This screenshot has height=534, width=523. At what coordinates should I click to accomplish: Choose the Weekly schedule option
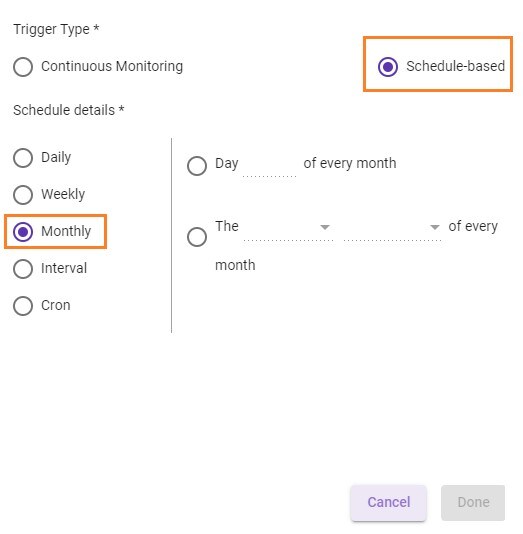click(x=23, y=194)
